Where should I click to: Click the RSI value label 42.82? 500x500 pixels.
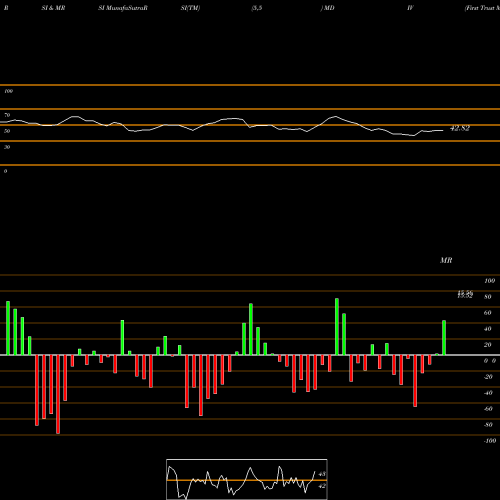(x=460, y=128)
